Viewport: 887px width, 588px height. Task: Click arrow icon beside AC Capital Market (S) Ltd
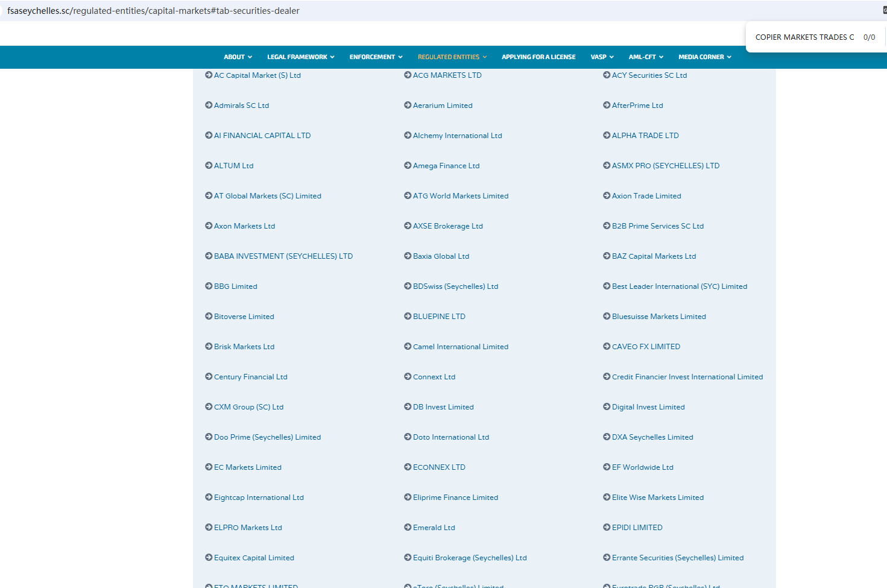click(209, 75)
